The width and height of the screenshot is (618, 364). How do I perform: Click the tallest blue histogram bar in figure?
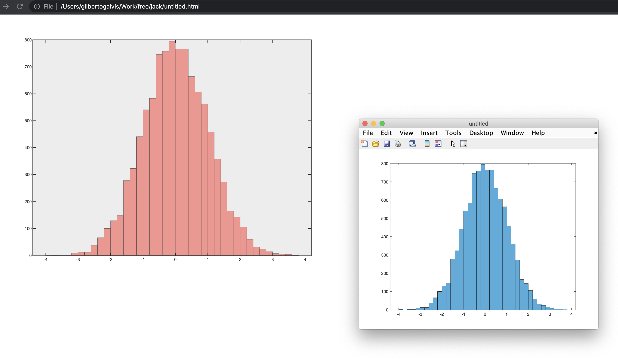coord(483,237)
